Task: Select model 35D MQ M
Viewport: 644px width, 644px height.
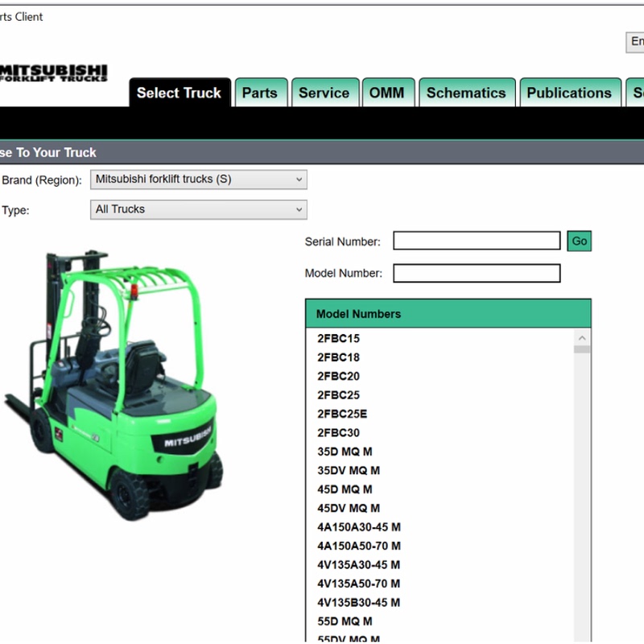Action: pos(345,452)
